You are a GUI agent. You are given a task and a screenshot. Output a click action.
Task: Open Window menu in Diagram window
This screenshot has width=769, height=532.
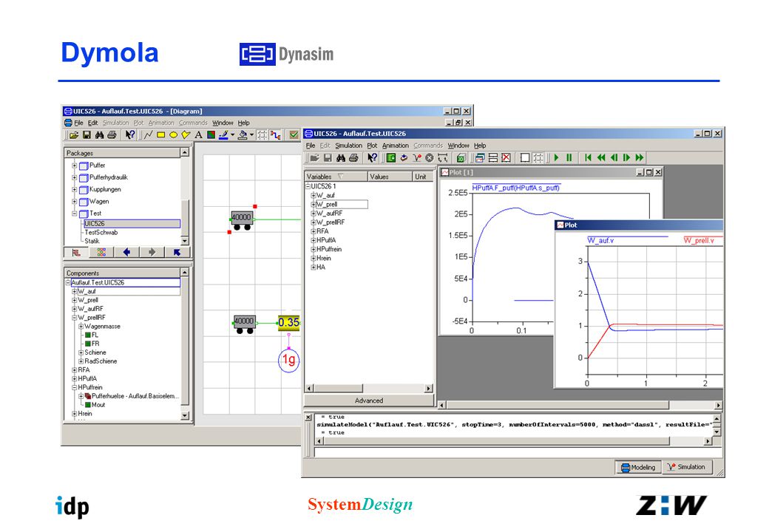pyautogui.click(x=223, y=123)
